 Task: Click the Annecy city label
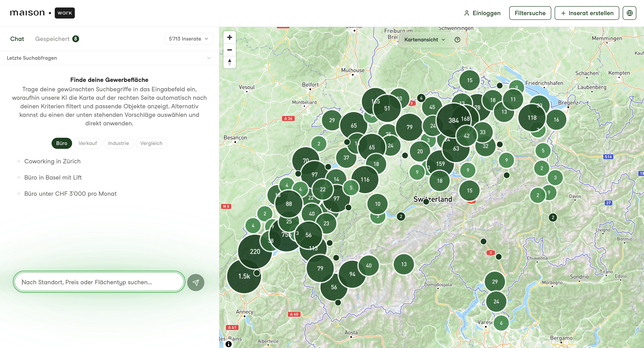pos(245,312)
